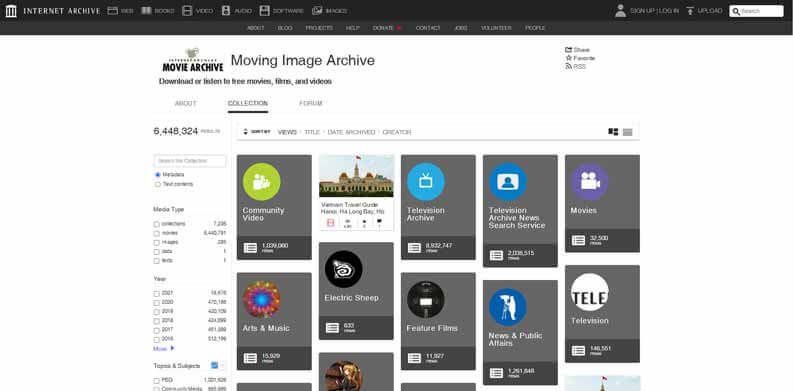Viewport: 793px width, 391px height.
Task: Open the Video section icon
Action: [187, 11]
